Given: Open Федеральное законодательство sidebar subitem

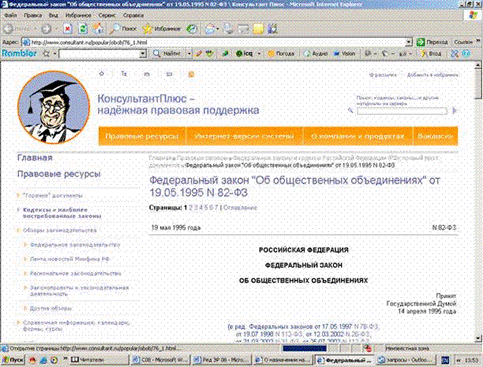Looking at the screenshot, I should pos(75,245).
